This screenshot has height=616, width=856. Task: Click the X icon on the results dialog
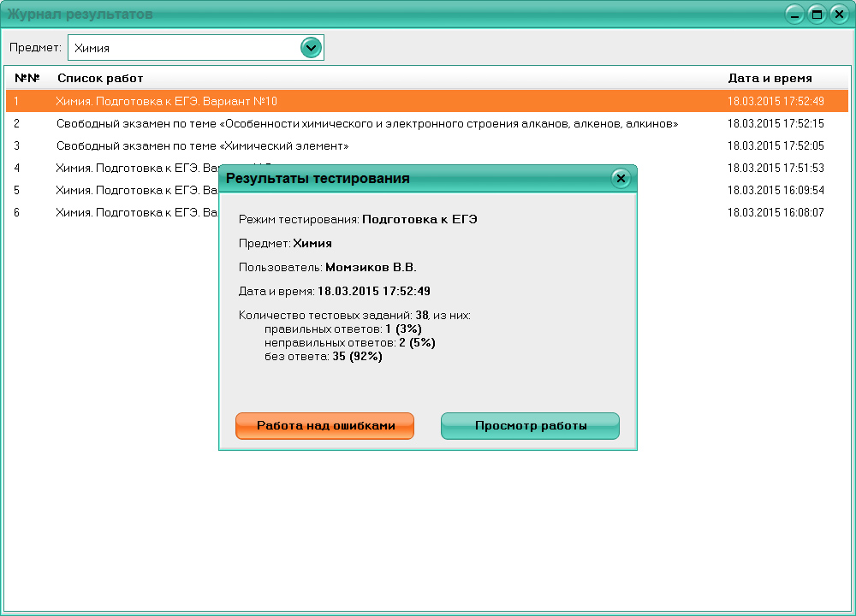[621, 178]
